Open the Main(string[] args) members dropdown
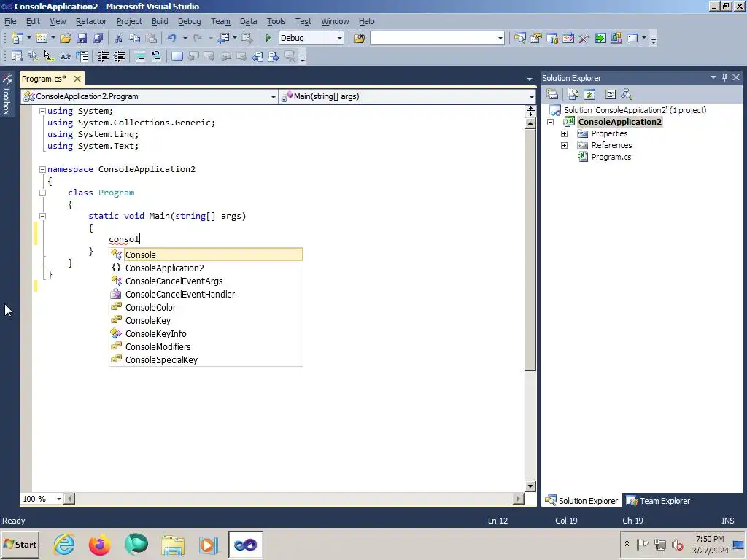 [x=531, y=97]
